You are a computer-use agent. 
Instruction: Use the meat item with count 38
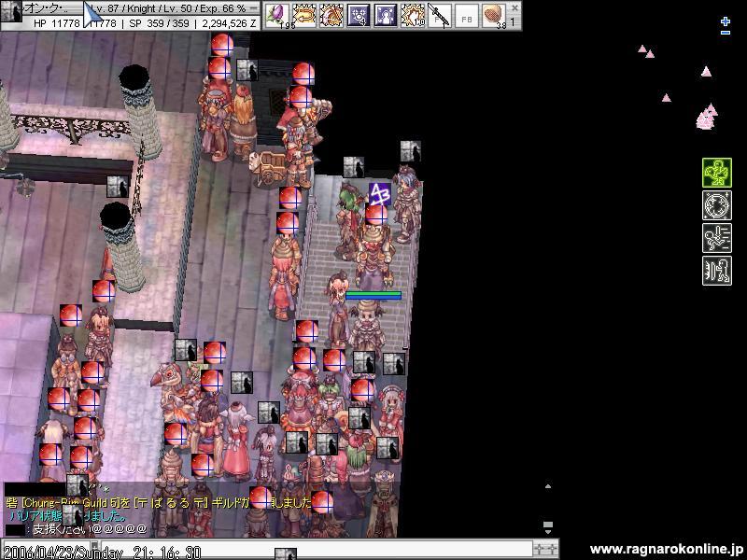pyautogui.click(x=494, y=16)
